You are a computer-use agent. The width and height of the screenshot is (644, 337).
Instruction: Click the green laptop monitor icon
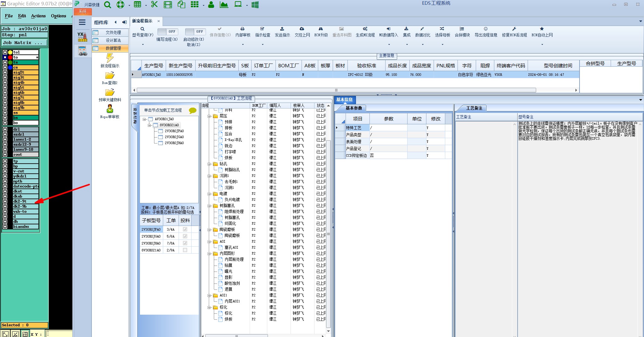pos(238,5)
